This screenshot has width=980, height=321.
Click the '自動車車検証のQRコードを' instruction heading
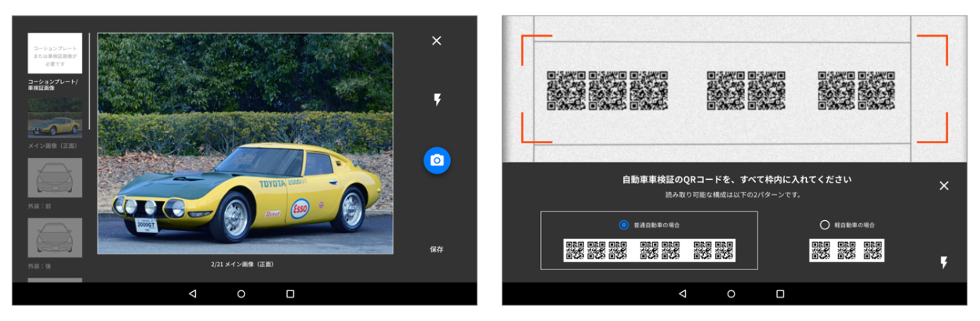(737, 180)
